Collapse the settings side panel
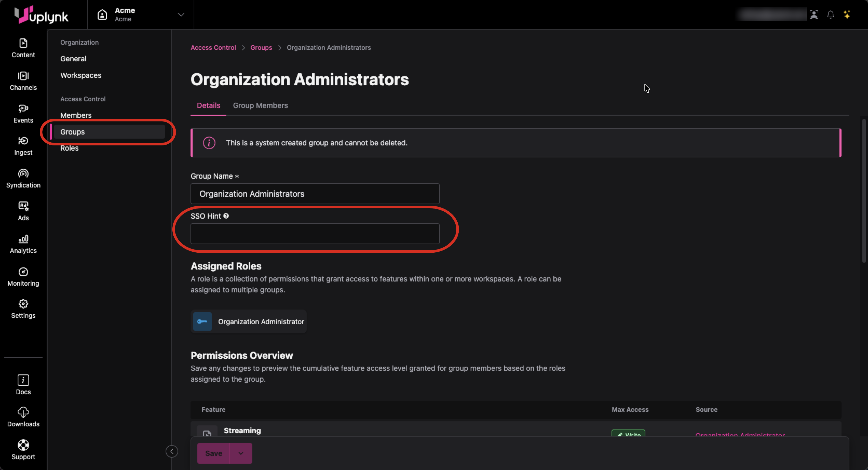The image size is (868, 470). (172, 451)
